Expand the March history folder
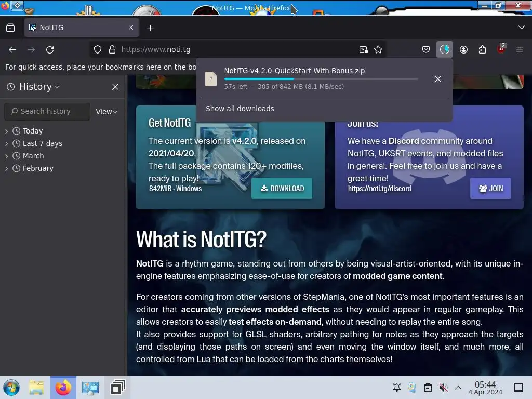Viewport: 532px width, 399px height. (x=6, y=156)
